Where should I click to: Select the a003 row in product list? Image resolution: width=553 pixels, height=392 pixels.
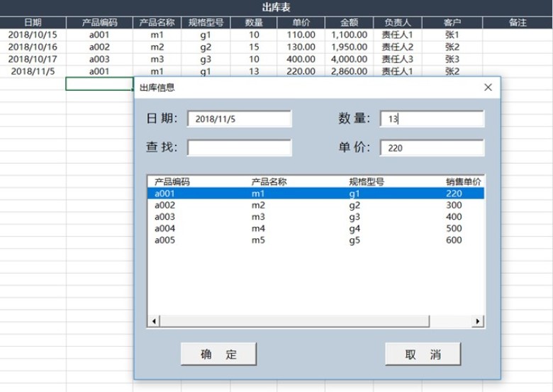pyautogui.click(x=315, y=217)
